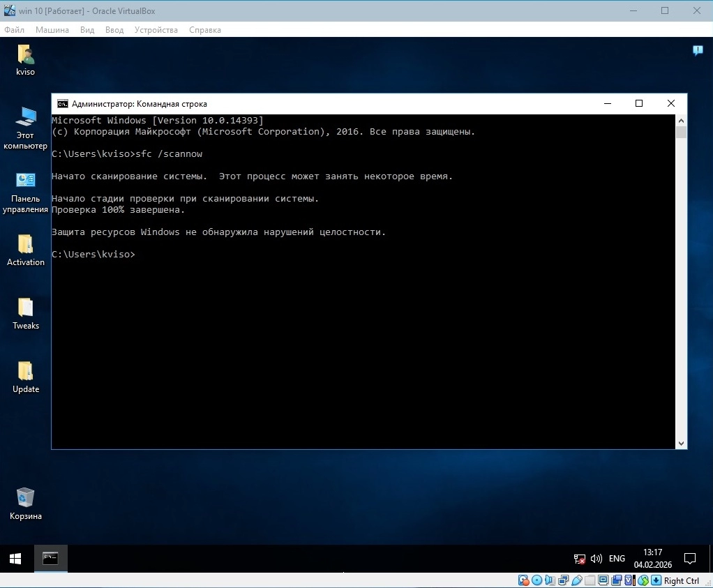Open the Машина menu

pos(52,30)
